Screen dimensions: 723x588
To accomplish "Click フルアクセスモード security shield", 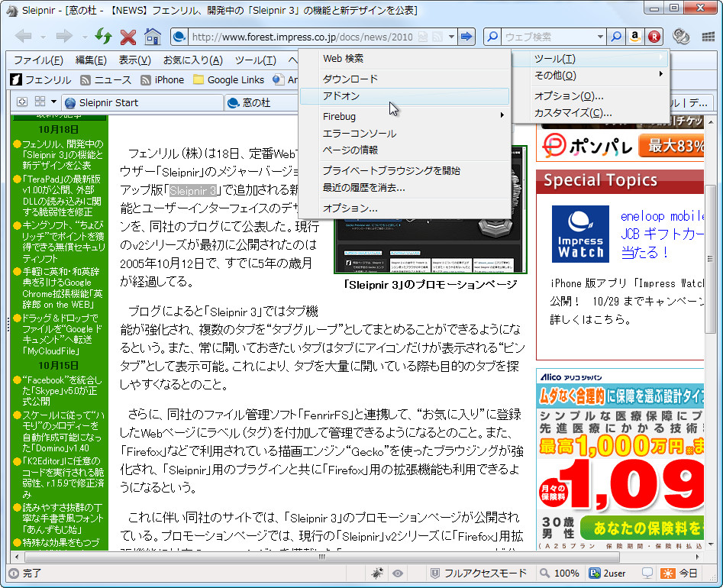I will (x=478, y=573).
